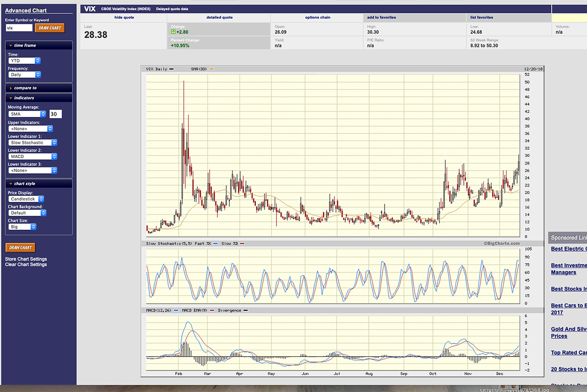Image resolution: width=587 pixels, height=392 pixels.
Task: Click the P/E Ratio n/a value
Action: tap(370, 46)
